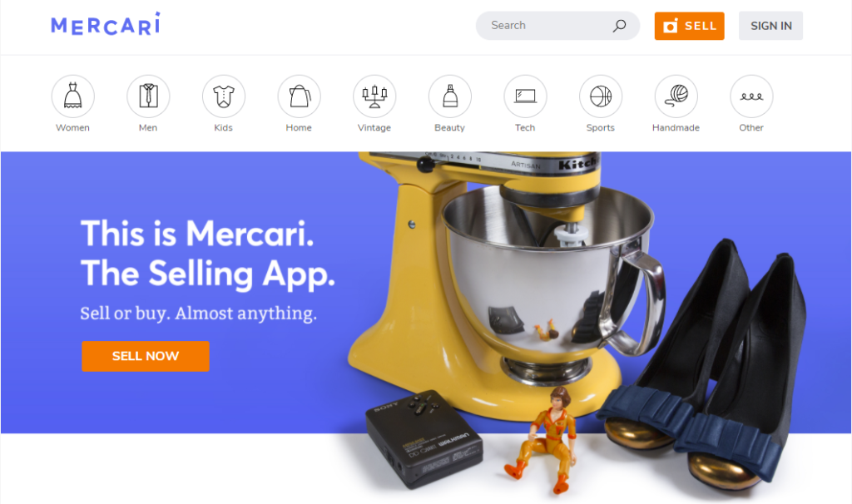
Task: Open the Women category dress icon
Action: pos(73,96)
